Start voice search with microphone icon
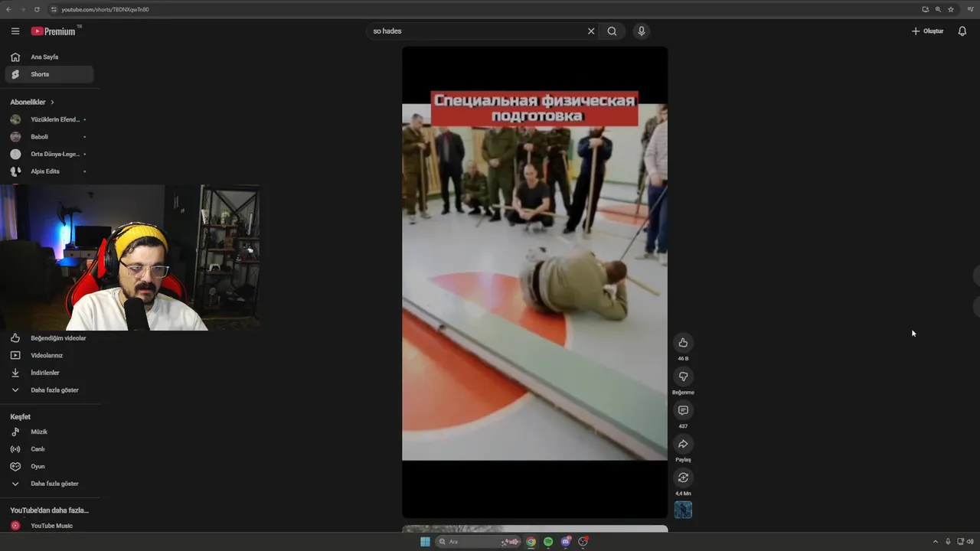This screenshot has height=551, width=980. (642, 31)
